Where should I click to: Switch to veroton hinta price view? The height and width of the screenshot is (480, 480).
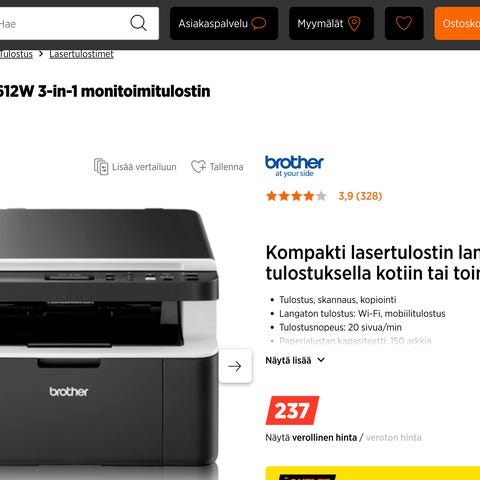394,437
